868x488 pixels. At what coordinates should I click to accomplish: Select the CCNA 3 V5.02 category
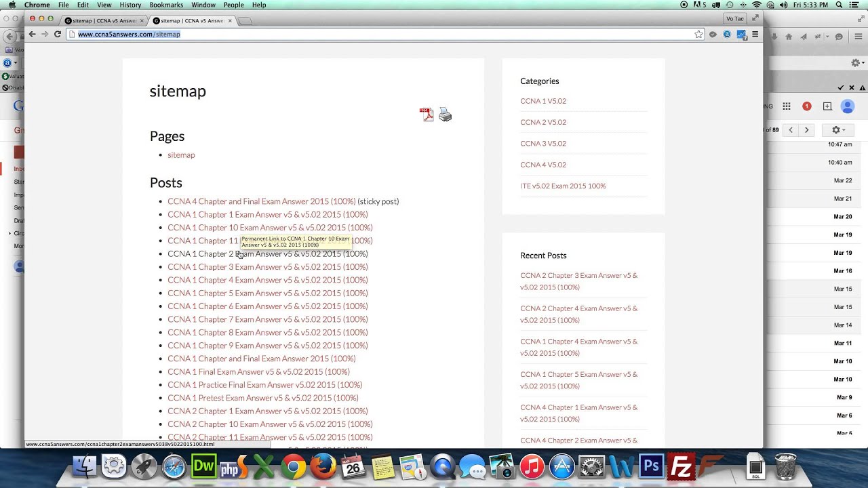pos(542,143)
